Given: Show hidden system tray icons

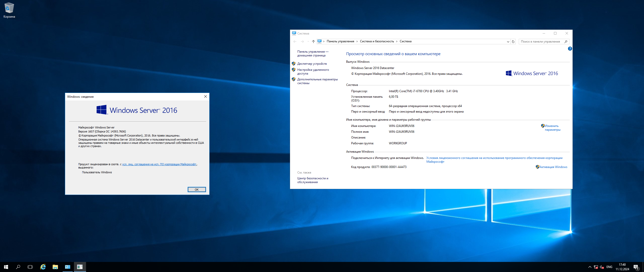Looking at the screenshot, I should (x=590, y=267).
